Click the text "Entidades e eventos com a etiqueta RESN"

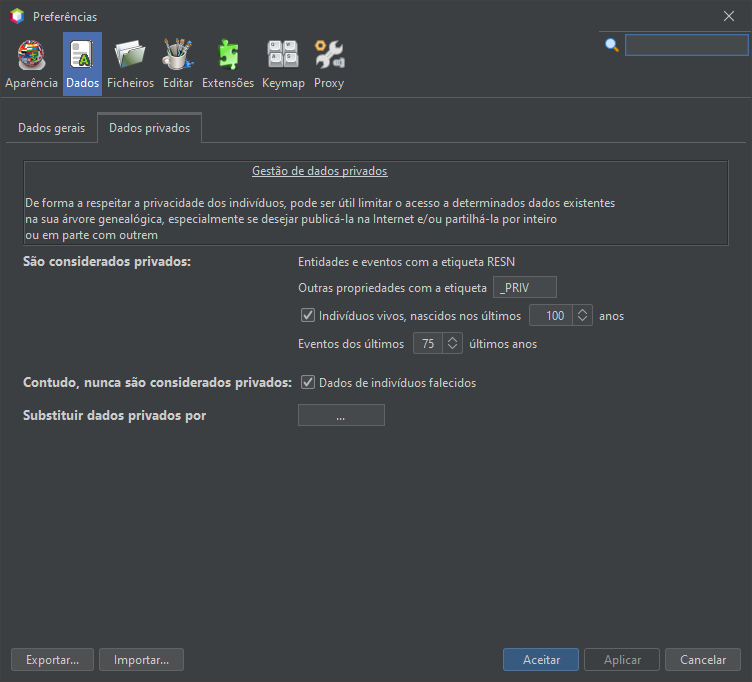coord(406,262)
